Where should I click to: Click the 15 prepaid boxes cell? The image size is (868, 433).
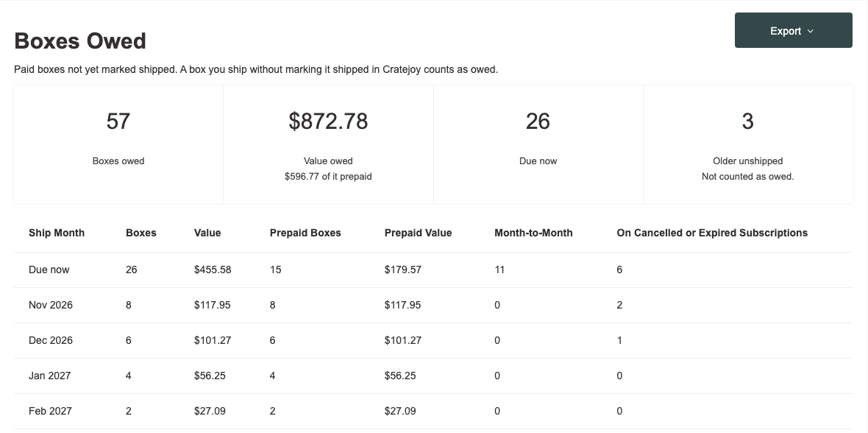coord(276,270)
